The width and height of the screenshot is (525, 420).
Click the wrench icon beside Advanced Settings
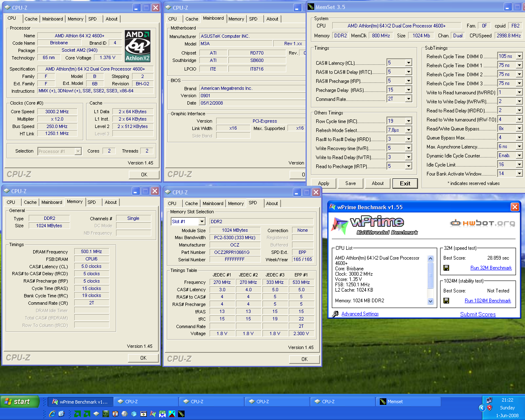point(336,314)
